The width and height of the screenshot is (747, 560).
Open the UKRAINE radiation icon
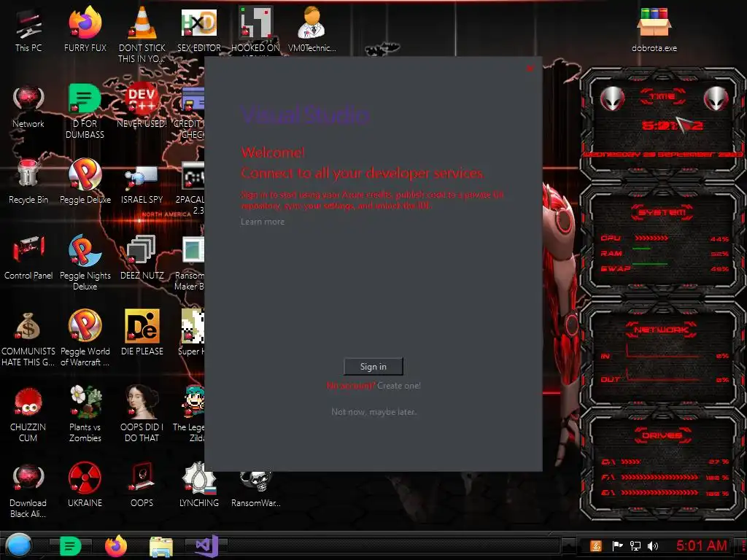85,484
